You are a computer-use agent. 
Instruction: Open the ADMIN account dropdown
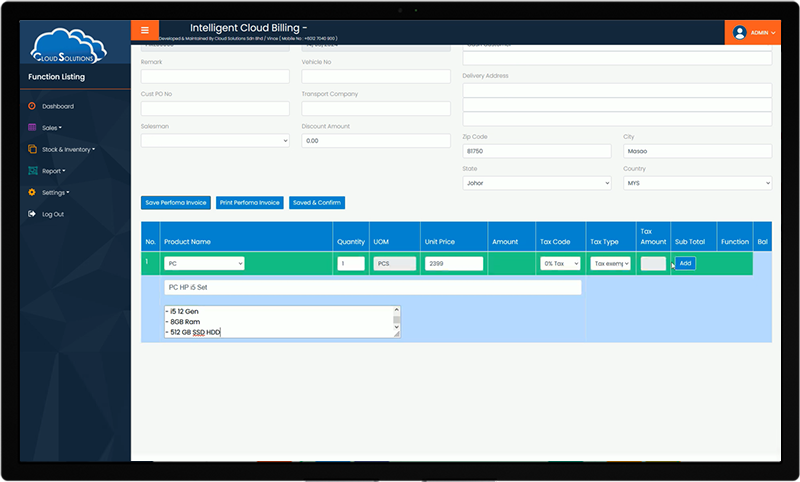(763, 33)
